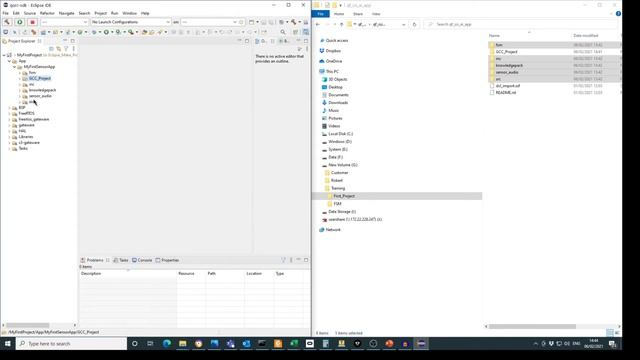
Task: Open the No Launch Configurations dropdown
Action: tap(131, 22)
